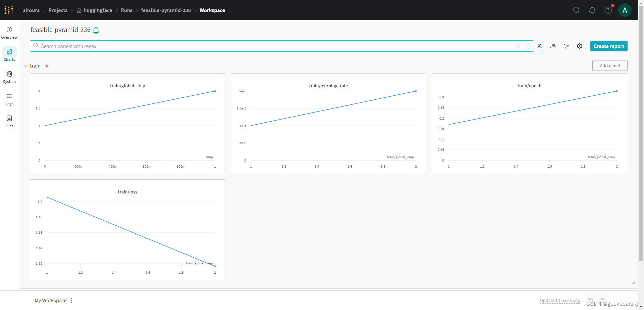The image size is (644, 310).
Task: Open smoothing settings icon
Action: point(553,46)
